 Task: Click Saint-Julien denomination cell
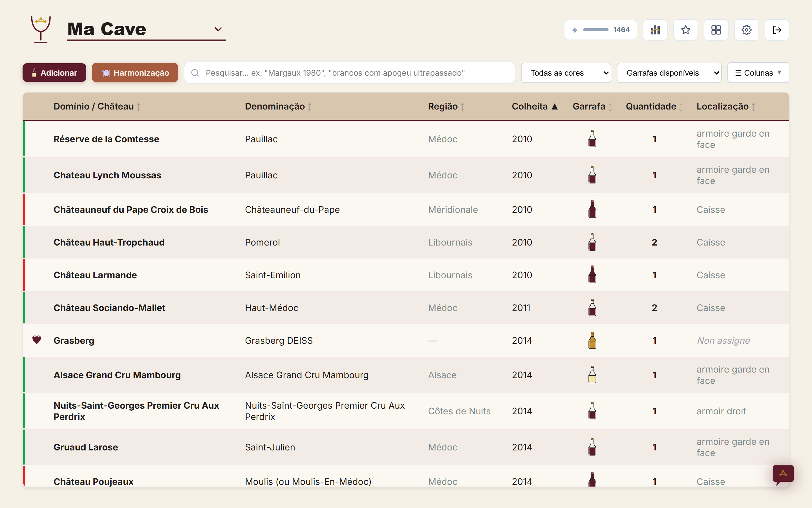click(270, 447)
